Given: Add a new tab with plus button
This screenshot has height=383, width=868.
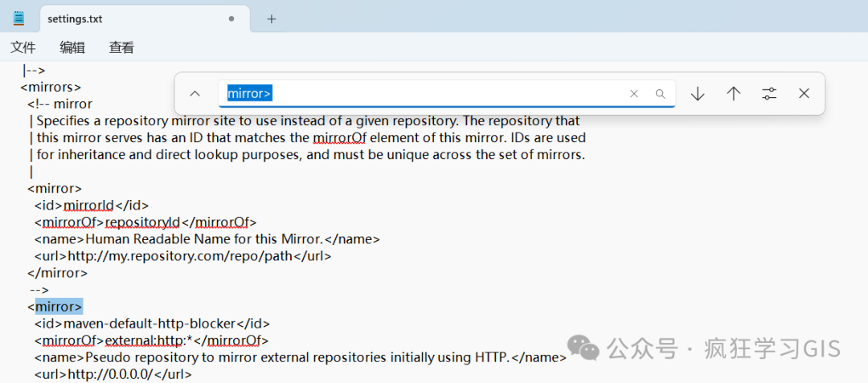Looking at the screenshot, I should (x=272, y=18).
